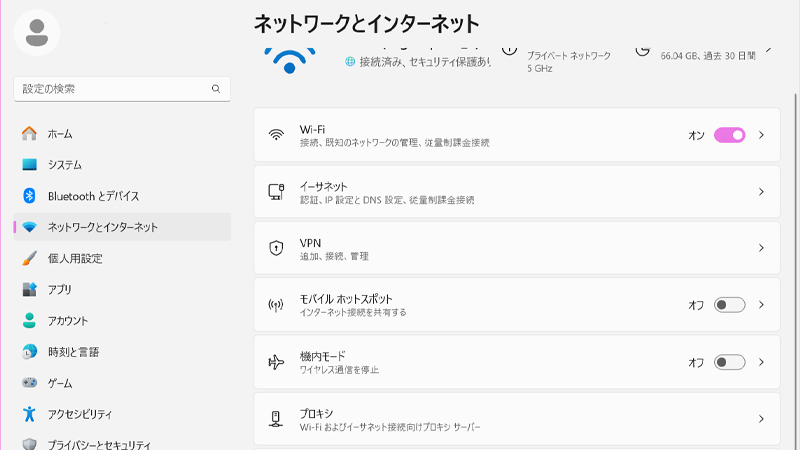
Task: Open the 機内モード row chevron
Action: tap(761, 362)
